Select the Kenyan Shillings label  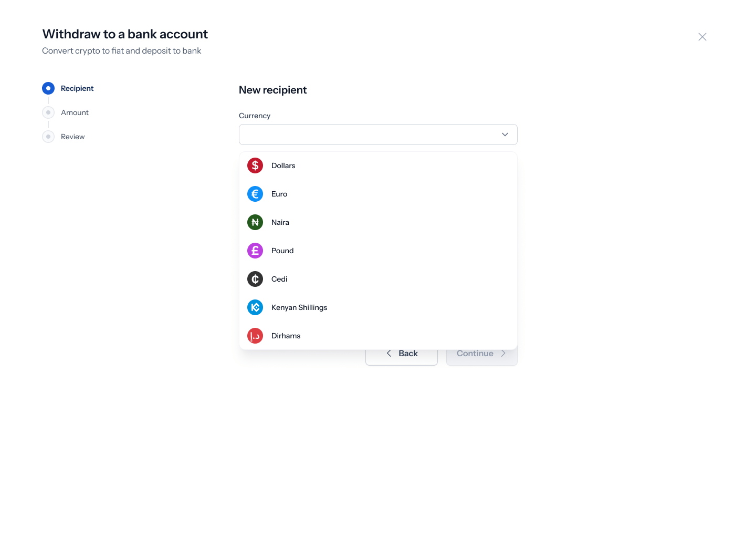[299, 307]
